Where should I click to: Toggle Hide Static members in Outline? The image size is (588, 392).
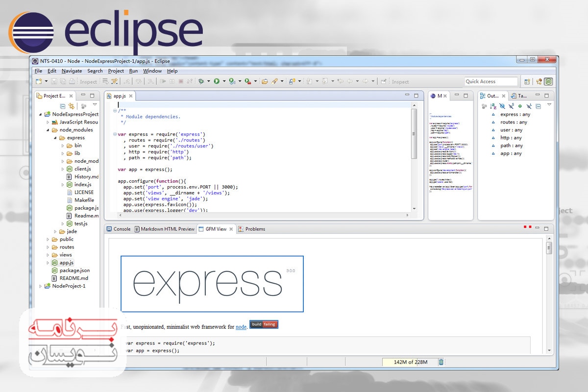(512, 106)
